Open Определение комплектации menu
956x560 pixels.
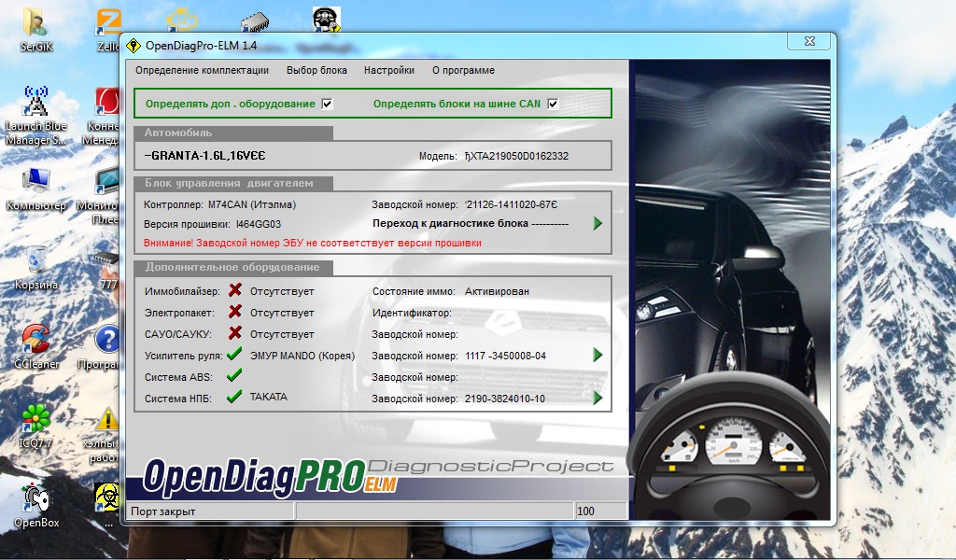point(202,70)
